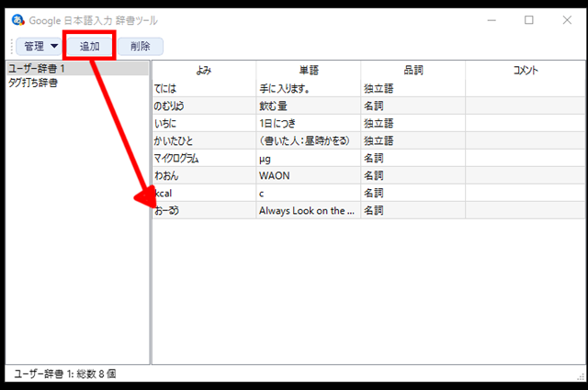Select the かいたひと reading cell
Image resolution: width=588 pixels, height=390 pixels.
(x=204, y=141)
